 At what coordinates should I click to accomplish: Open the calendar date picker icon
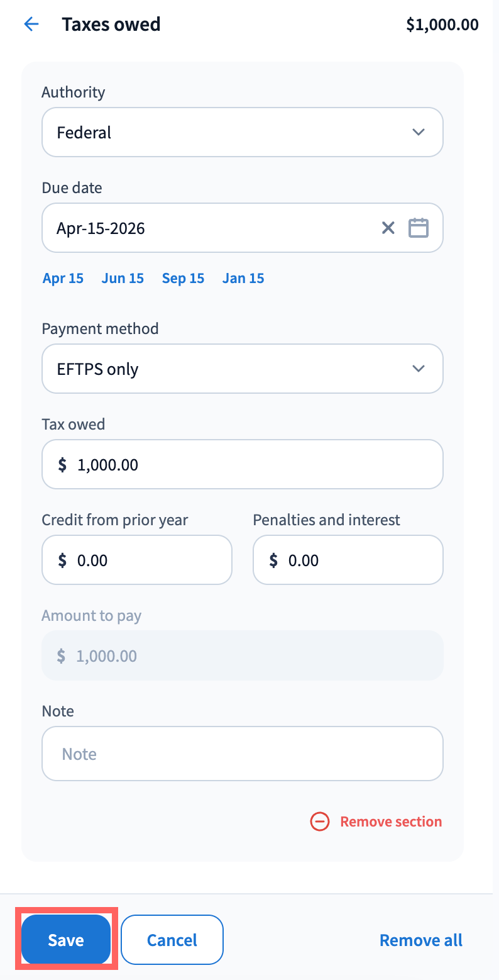[x=419, y=228]
